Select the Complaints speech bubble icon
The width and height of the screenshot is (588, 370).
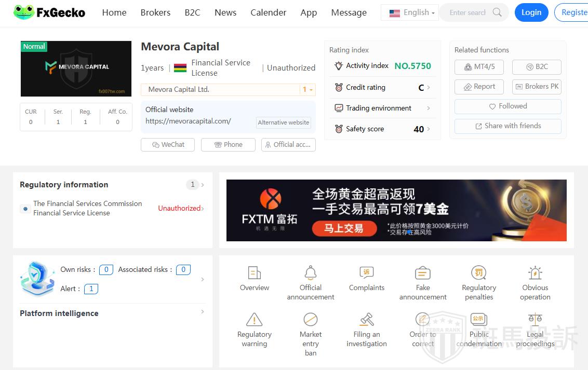[x=367, y=273]
